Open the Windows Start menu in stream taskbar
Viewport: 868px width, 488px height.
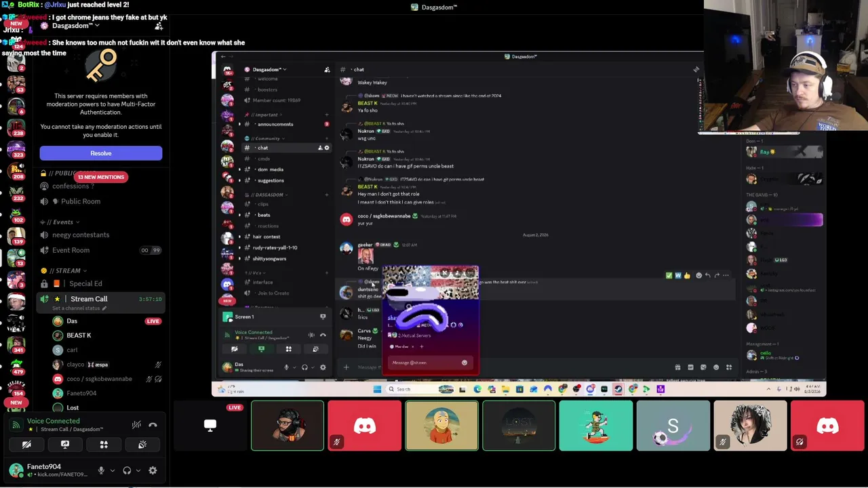(x=378, y=389)
